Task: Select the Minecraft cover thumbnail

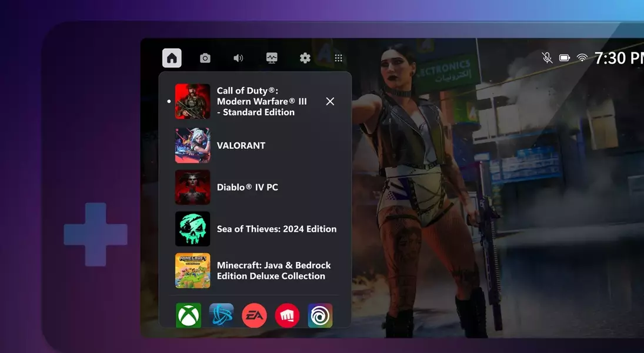Action: (193, 271)
